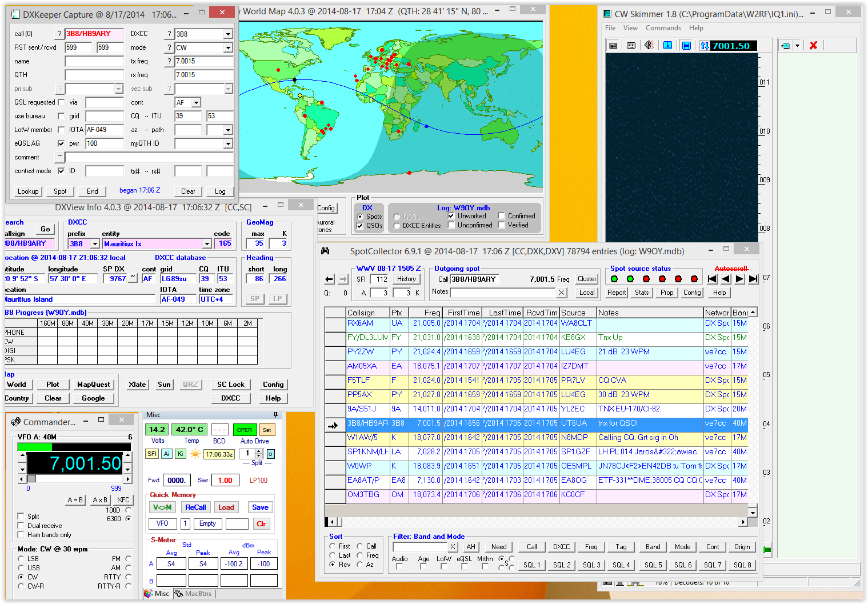Click the Lookup button in DXKeeper Capture
Image resolution: width=868 pixels, height=604 pixels.
pos(28,191)
